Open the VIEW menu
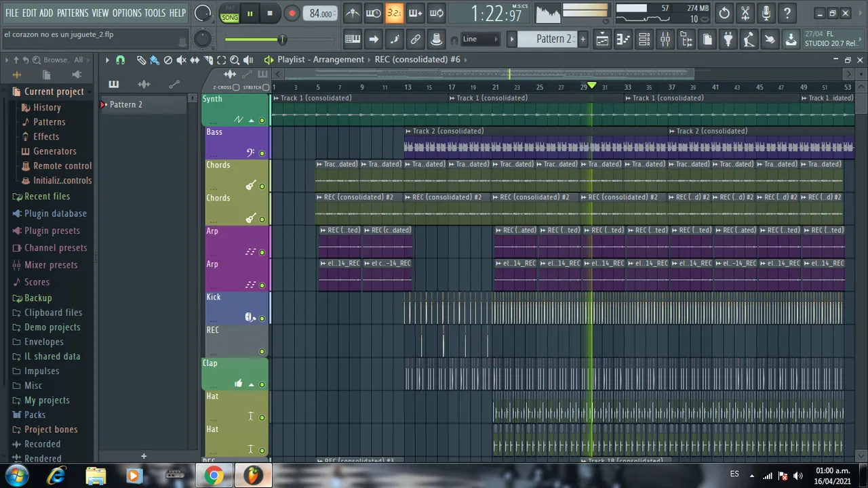Screen dimensions: 868x488 pyautogui.click(x=100, y=13)
